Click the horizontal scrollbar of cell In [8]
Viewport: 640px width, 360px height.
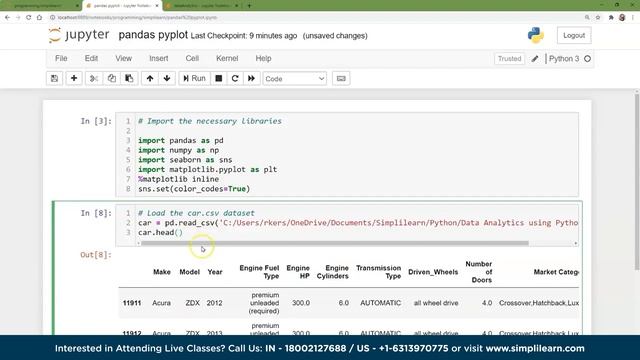pyautogui.click(x=335, y=243)
